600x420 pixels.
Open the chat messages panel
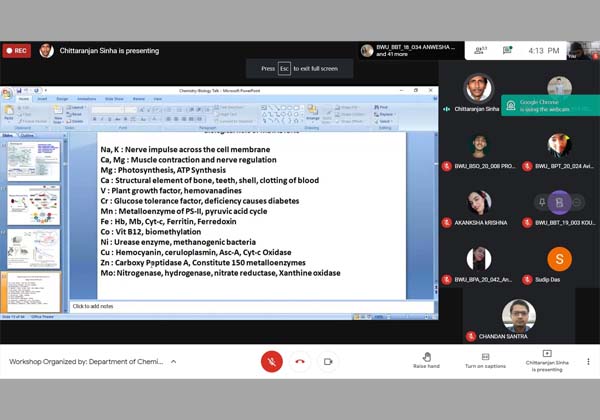point(507,50)
